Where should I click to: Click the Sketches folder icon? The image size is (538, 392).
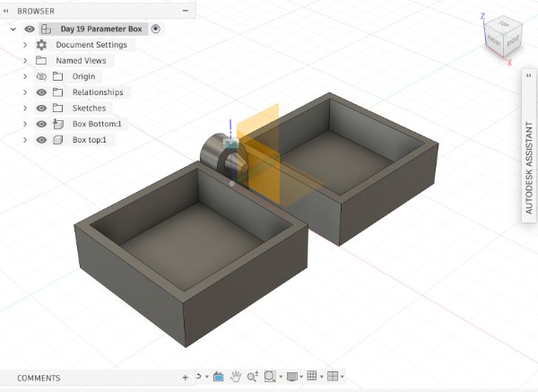point(57,109)
